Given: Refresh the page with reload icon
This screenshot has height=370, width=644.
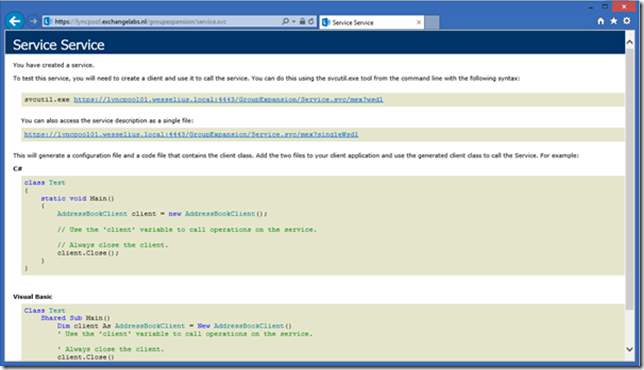Looking at the screenshot, I should (311, 21).
